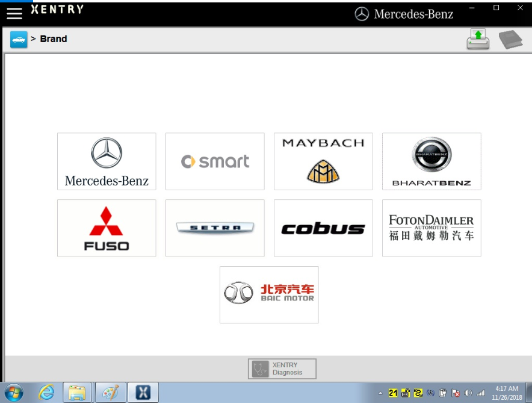Choose the Setra brand tile
This screenshot has height=404, width=532.
[215, 228]
